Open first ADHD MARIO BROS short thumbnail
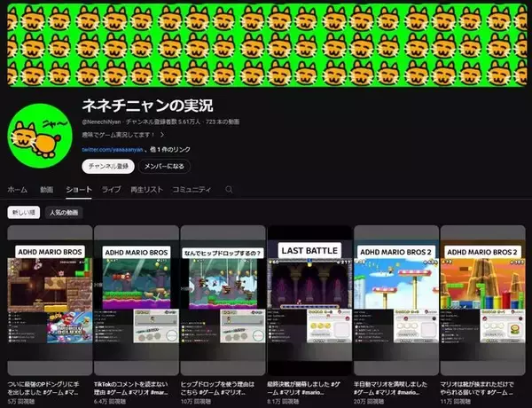Screen dimensions: 532x408 pos(50,301)
